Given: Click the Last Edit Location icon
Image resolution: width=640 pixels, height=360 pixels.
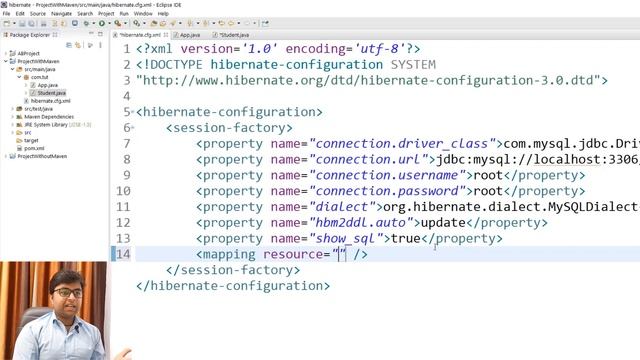Looking at the screenshot, I should (x=222, y=23).
